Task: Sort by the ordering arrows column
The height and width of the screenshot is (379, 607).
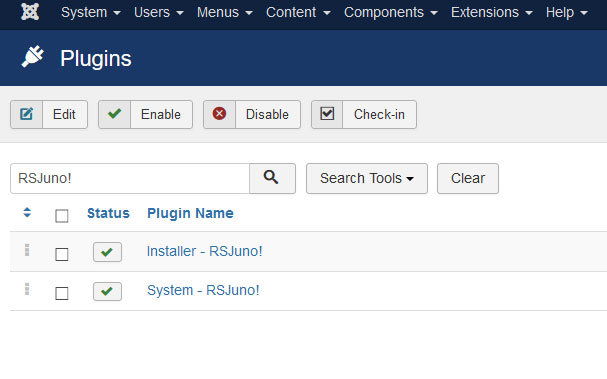Action: [x=27, y=213]
